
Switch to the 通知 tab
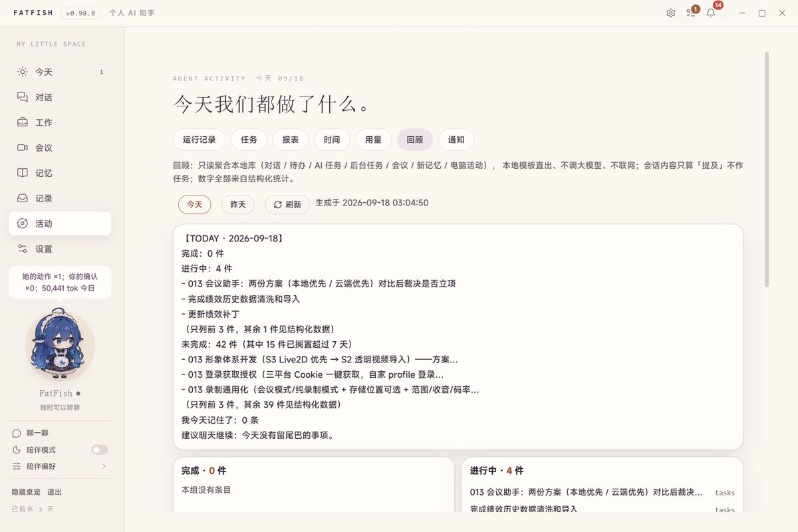(456, 140)
